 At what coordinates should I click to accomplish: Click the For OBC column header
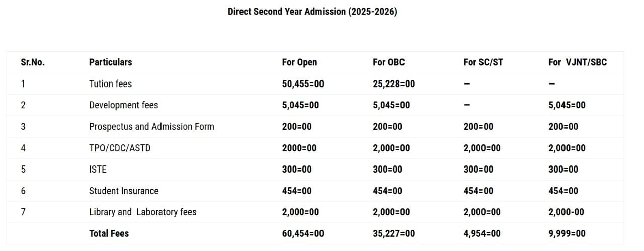click(x=388, y=62)
